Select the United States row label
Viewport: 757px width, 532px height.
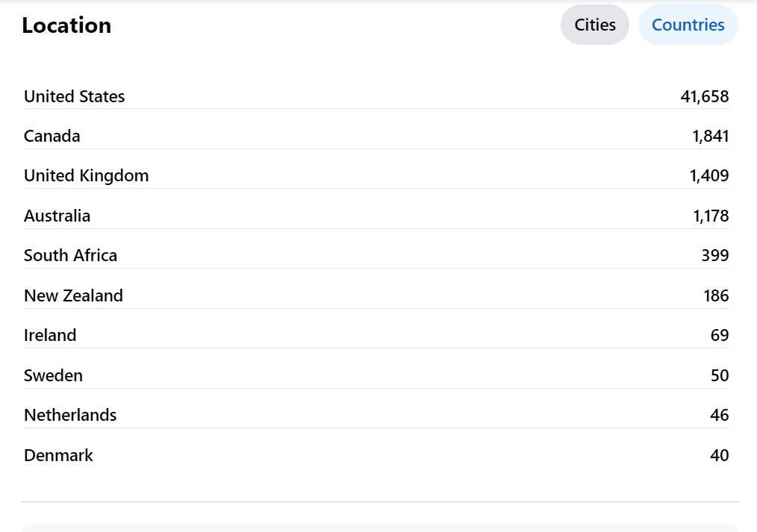pyautogui.click(x=75, y=96)
